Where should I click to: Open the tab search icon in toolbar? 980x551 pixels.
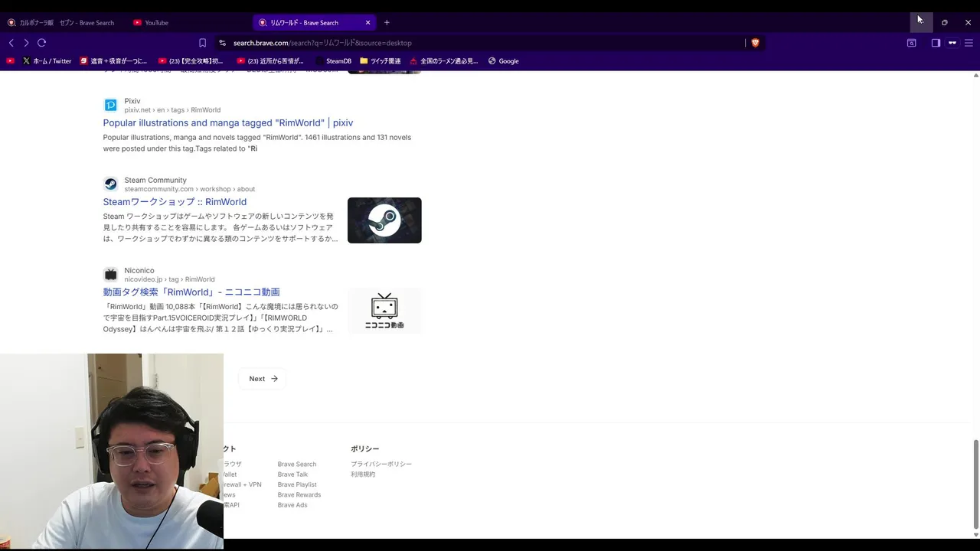coord(911,43)
